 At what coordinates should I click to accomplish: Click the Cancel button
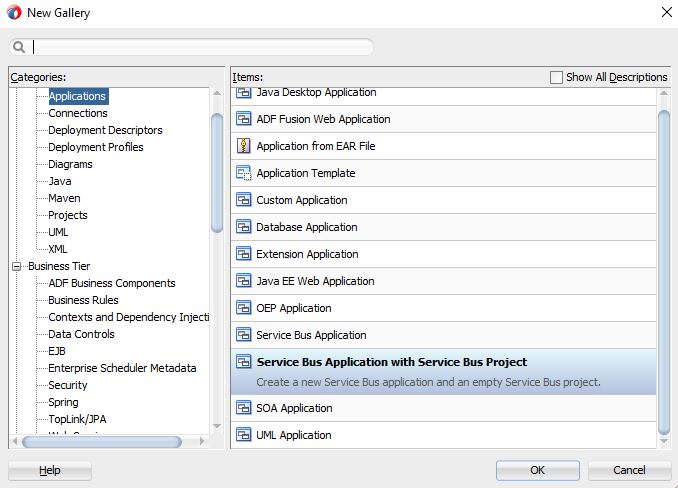tap(629, 470)
